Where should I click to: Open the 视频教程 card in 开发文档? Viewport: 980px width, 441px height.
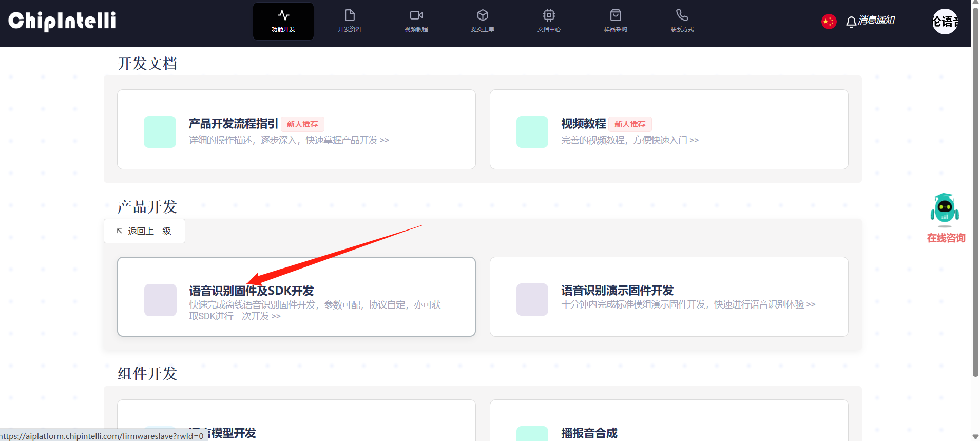tap(669, 129)
